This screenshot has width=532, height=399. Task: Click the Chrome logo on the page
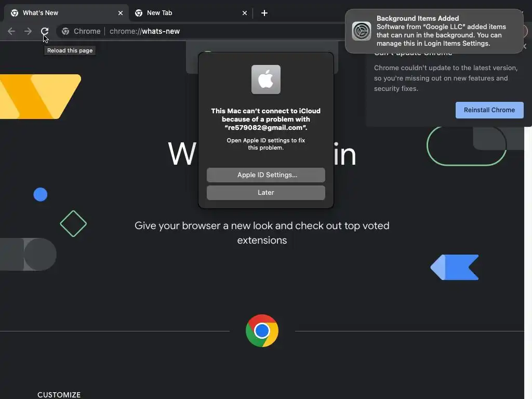tap(262, 331)
